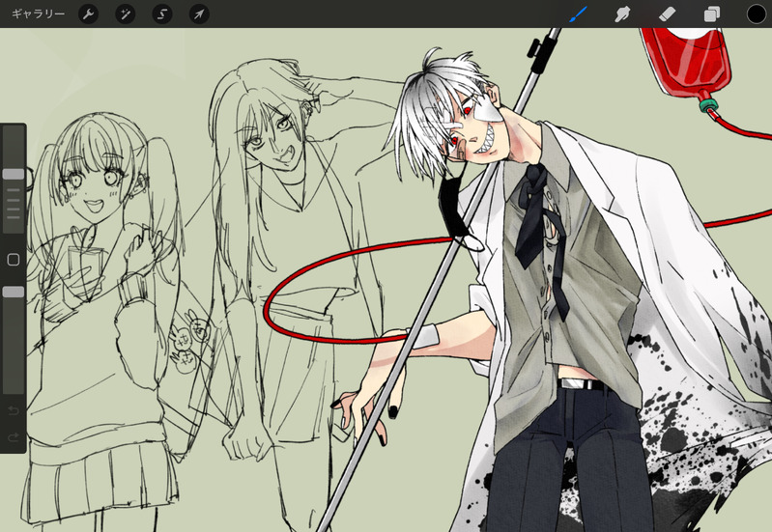
Task: Tap the redo arrow in sidebar
Action: (x=14, y=436)
